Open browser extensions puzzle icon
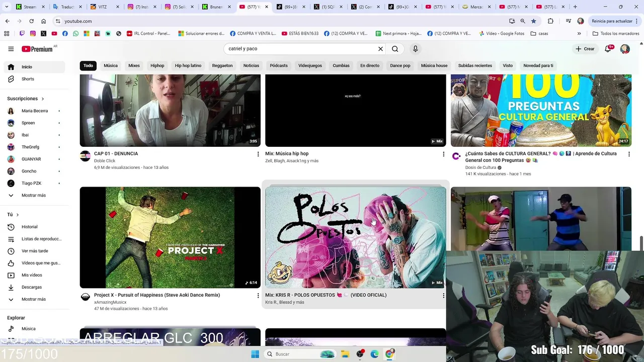 pyautogui.click(x=550, y=21)
